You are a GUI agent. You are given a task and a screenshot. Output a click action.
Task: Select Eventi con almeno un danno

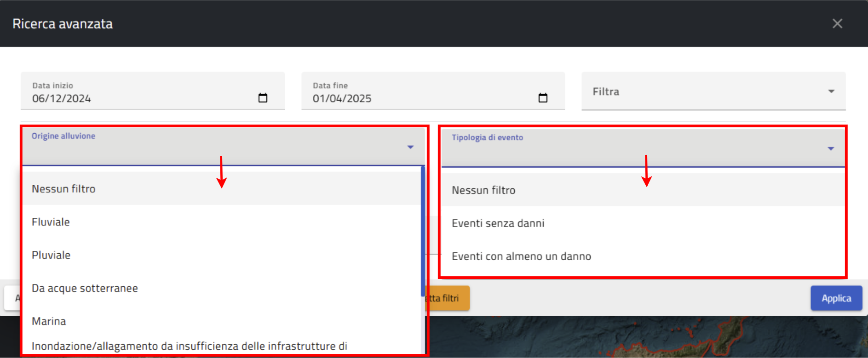pyautogui.click(x=521, y=256)
